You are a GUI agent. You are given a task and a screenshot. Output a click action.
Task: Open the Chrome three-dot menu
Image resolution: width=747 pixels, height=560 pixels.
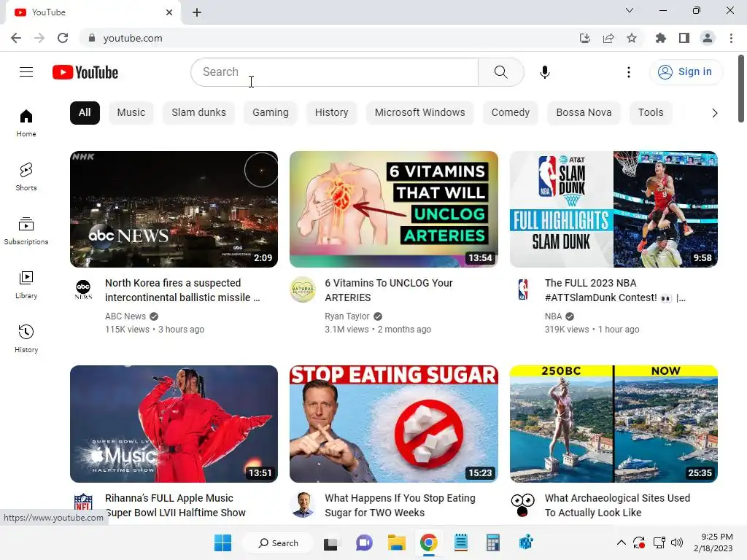click(731, 38)
